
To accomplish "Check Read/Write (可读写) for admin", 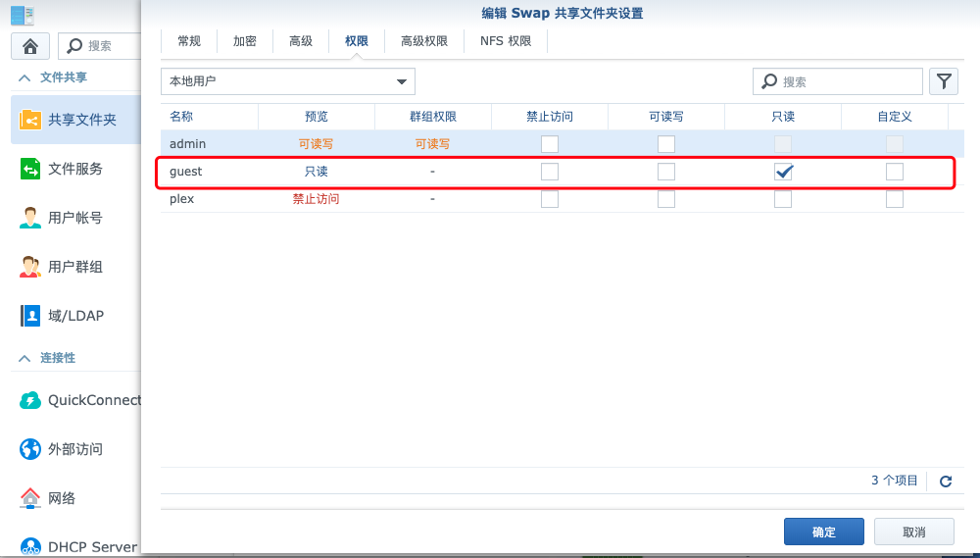I will 666,144.
